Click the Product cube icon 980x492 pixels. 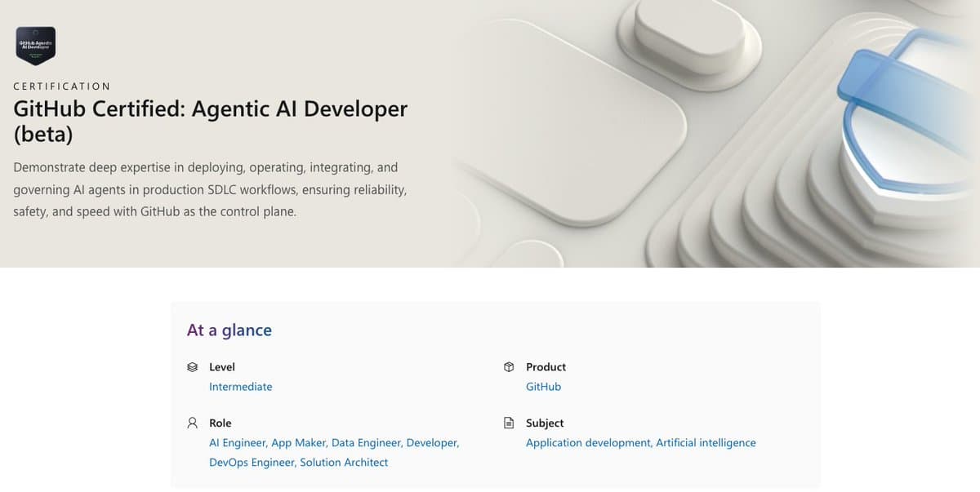point(509,367)
